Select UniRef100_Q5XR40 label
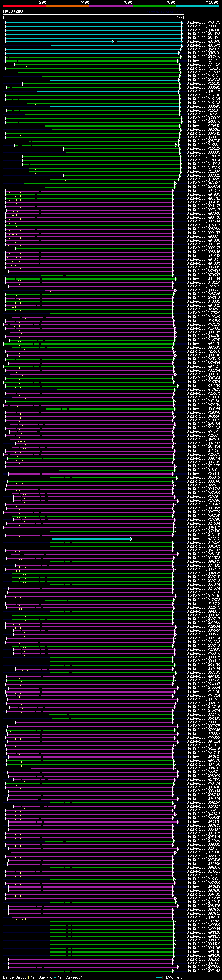 click(203, 57)
